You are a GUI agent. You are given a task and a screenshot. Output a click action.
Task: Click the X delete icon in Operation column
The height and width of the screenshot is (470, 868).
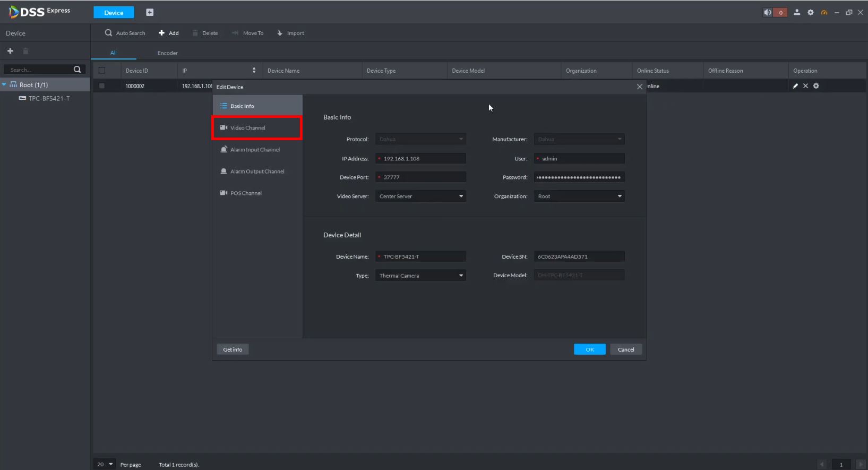pos(805,86)
